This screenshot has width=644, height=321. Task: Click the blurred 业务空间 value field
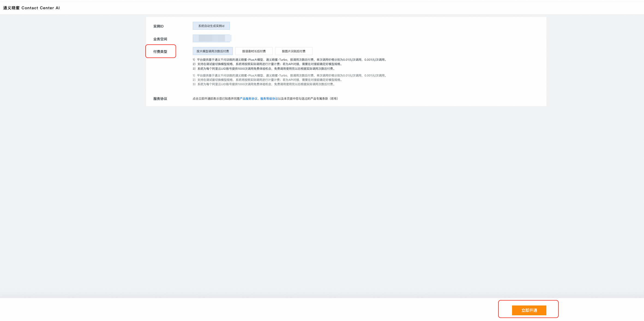click(212, 38)
